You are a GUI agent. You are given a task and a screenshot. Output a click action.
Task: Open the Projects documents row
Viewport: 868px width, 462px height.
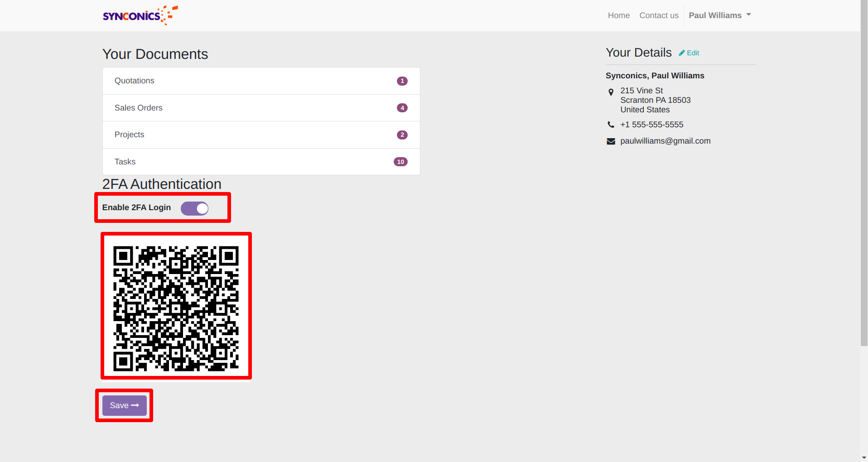click(x=130, y=135)
